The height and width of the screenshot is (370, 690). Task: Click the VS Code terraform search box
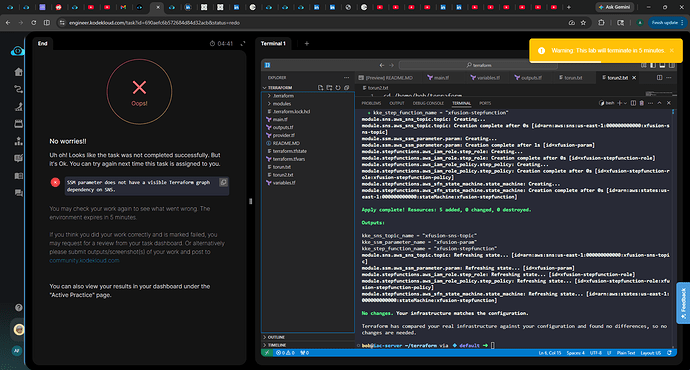coord(478,65)
